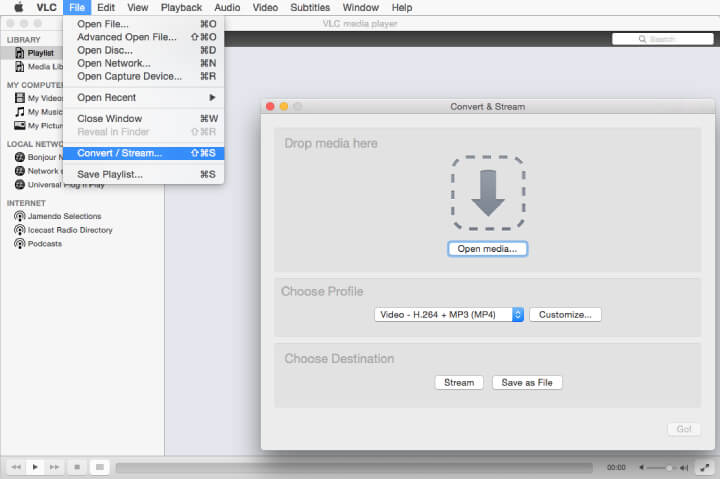Select Open Capture Device... entry
Screen dimensions: 720x479
[x=143, y=76]
